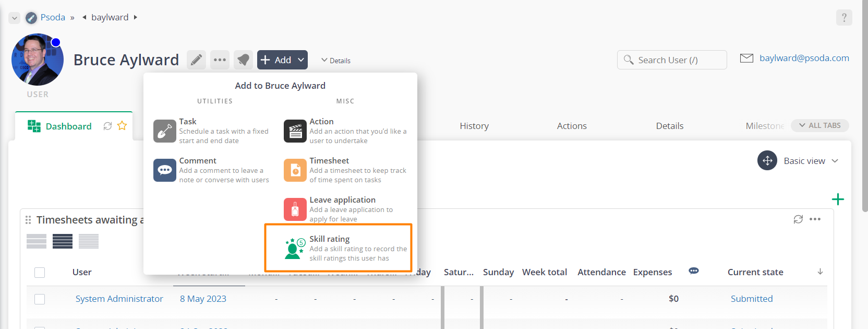Check the System Administrator row checkbox
868x329 pixels.
[40, 299]
